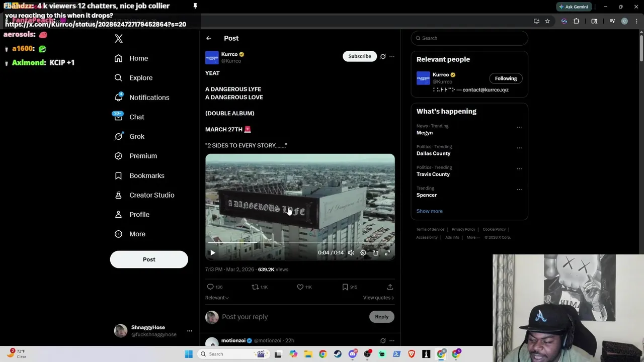Click the X logo in the sidebar
Screen dimensions: 644x362
tap(118, 39)
